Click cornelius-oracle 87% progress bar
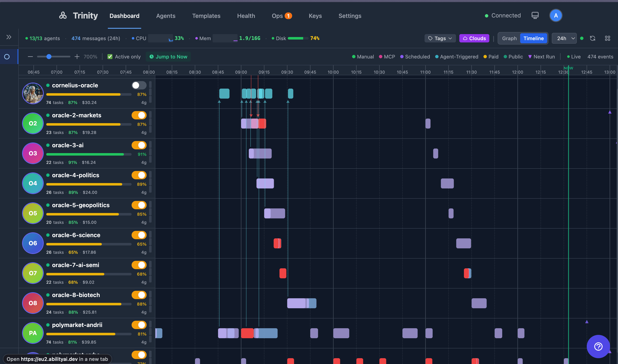This screenshot has height=364, width=618. pyautogui.click(x=89, y=94)
